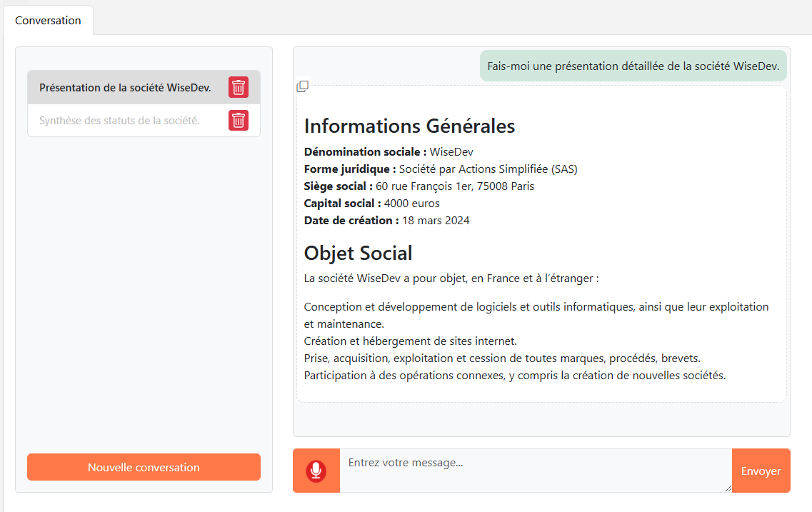Click the Dénomination sociale line
Screen dimensions: 812x512
pos(389,151)
